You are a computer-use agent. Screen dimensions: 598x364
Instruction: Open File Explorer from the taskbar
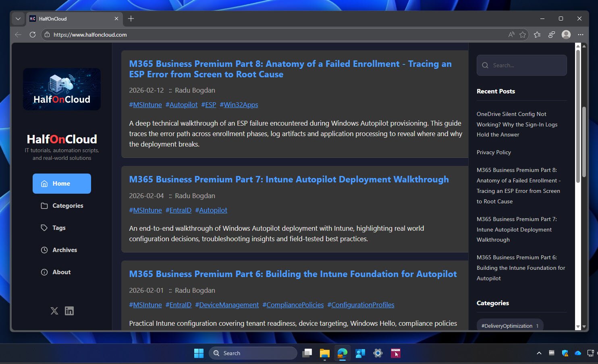[324, 353]
